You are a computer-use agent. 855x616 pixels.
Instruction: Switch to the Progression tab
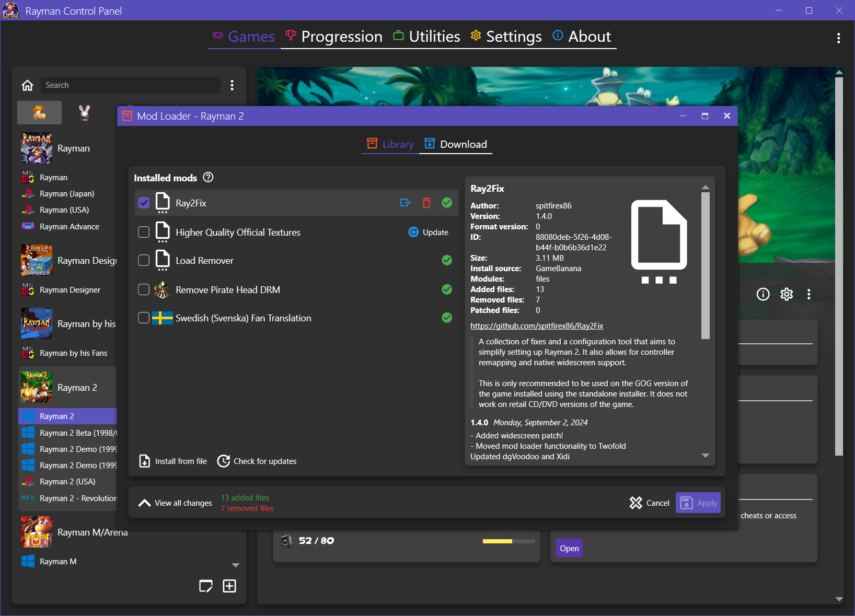tap(334, 37)
